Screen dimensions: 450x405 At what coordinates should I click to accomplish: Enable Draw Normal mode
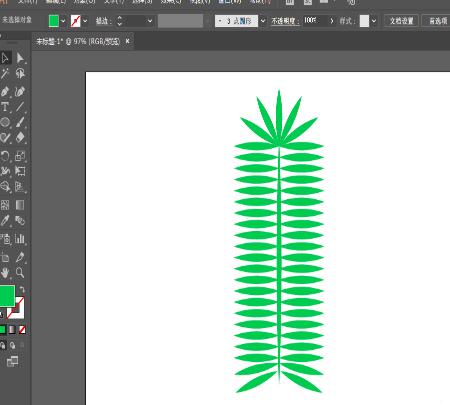click(x=3, y=345)
